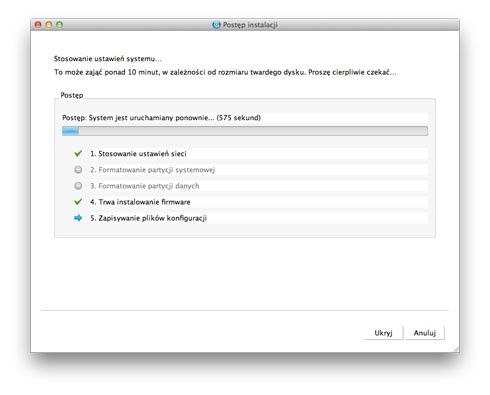
Task: Click the blue arrow beside Zapisywanie plików konfiguracji
Action: click(x=78, y=218)
